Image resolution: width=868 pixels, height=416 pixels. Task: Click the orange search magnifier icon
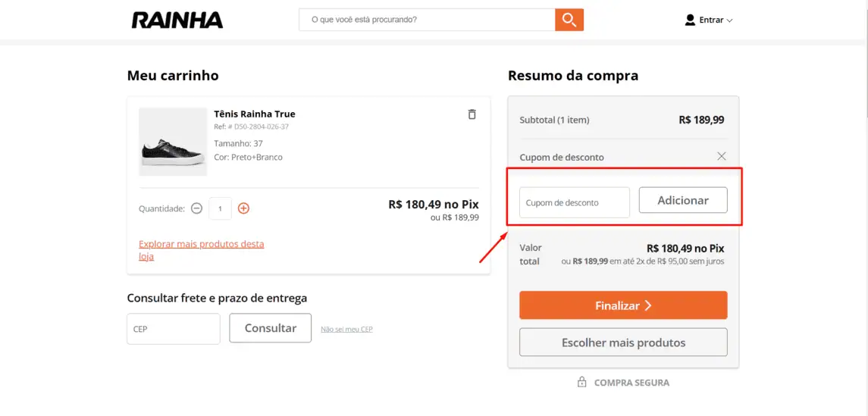[x=569, y=20]
